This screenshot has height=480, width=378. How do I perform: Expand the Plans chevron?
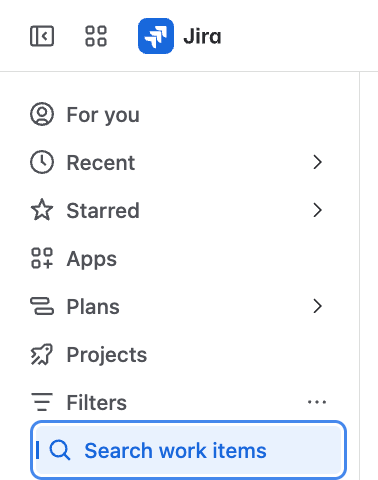317,306
